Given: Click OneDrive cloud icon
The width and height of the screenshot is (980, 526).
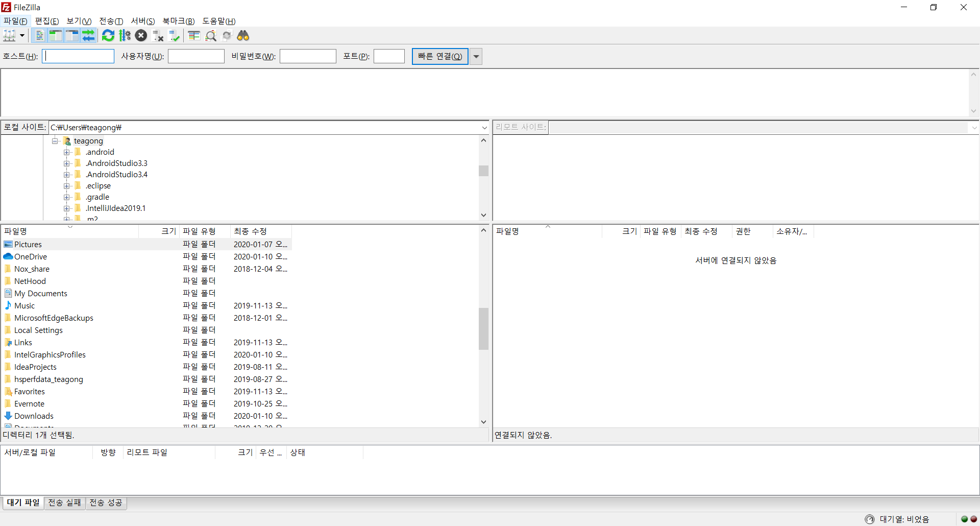Looking at the screenshot, I should tap(8, 256).
